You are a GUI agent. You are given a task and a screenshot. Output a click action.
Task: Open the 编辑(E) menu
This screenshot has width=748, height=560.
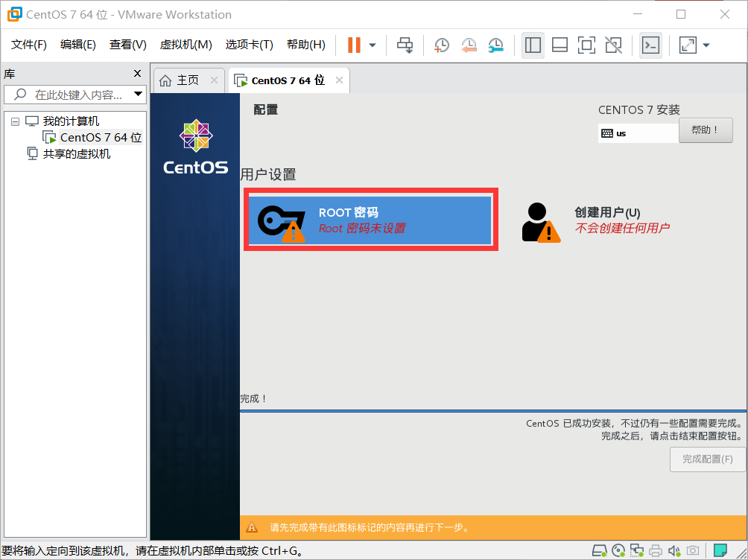[x=77, y=45]
